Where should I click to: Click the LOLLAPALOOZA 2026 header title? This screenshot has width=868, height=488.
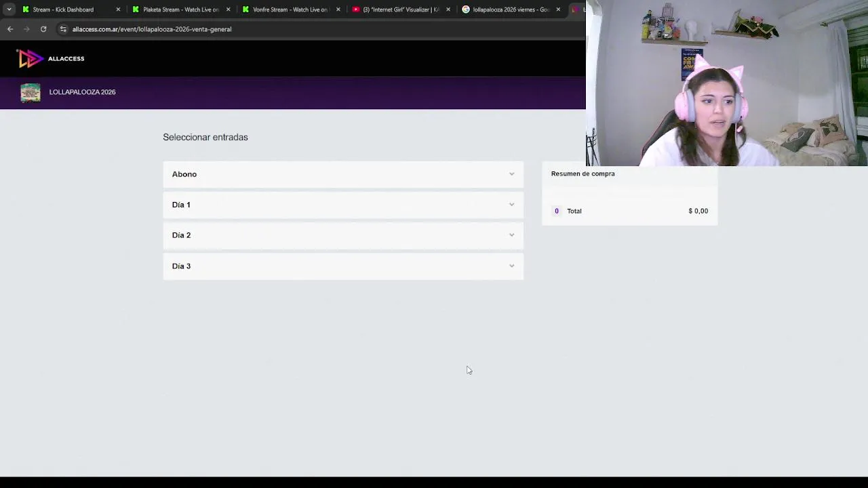pyautogui.click(x=82, y=92)
